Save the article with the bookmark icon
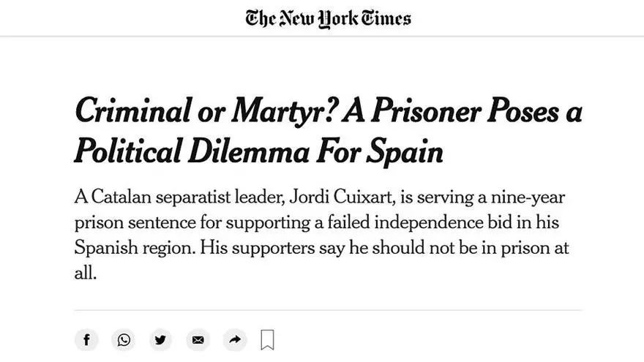 coord(267,339)
